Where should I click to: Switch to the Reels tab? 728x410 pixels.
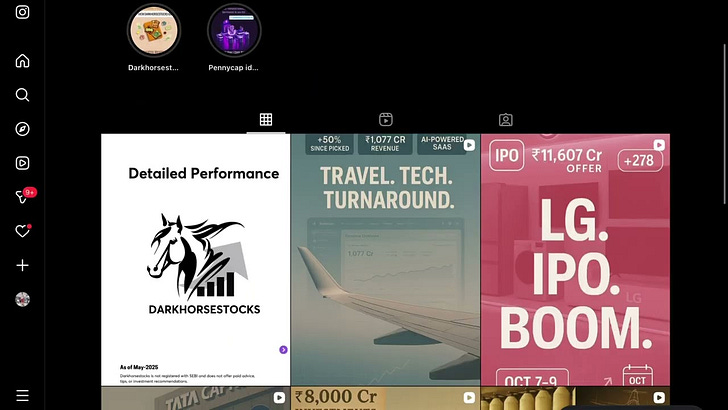tap(386, 120)
